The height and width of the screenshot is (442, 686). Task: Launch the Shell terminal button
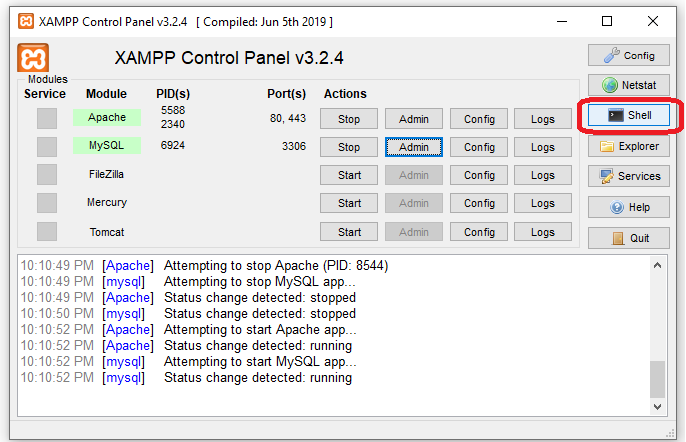(x=629, y=115)
